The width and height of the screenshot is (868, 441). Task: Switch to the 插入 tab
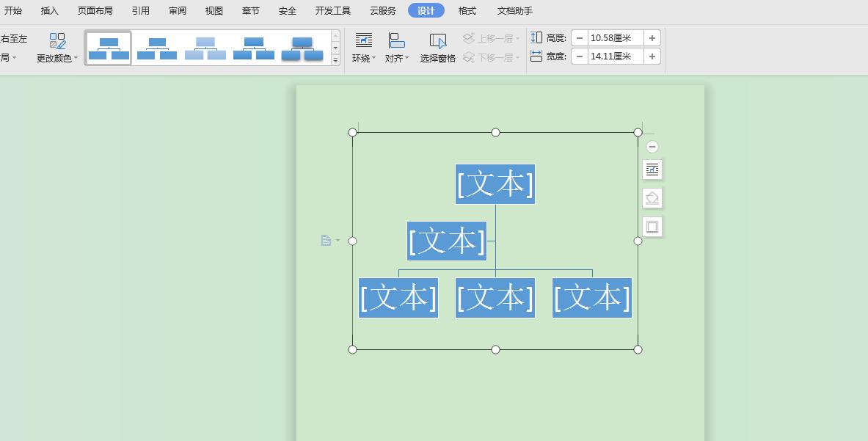click(50, 10)
